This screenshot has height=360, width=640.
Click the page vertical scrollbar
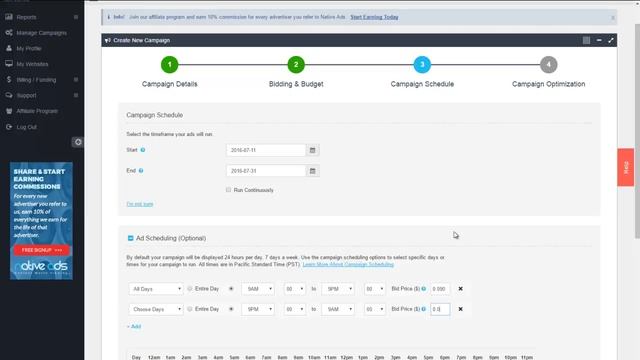coord(637,131)
